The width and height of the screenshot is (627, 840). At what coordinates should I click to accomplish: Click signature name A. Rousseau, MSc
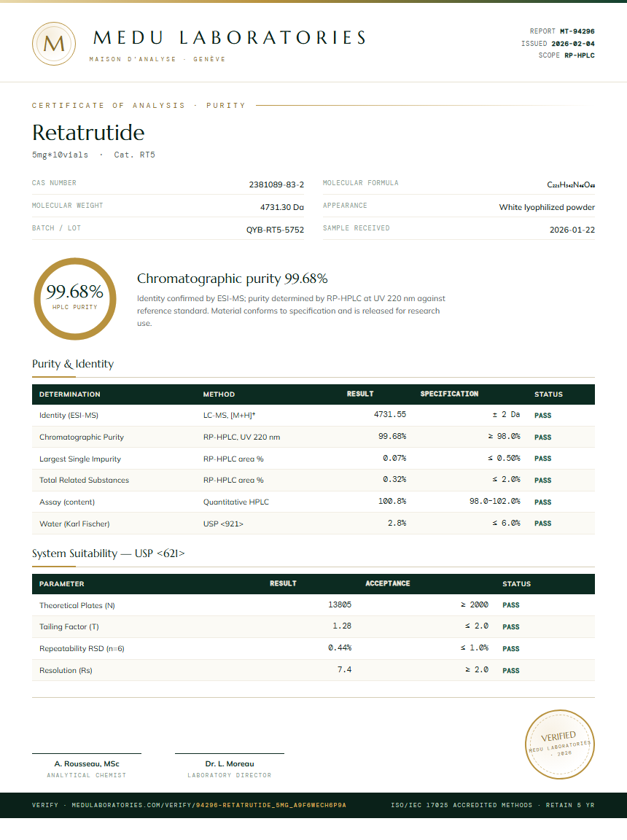[x=87, y=764]
